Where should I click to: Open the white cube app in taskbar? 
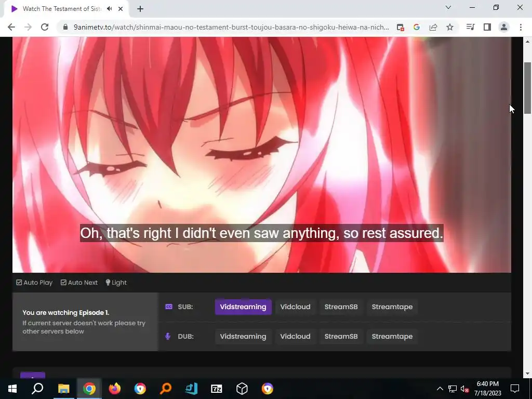tap(242, 389)
